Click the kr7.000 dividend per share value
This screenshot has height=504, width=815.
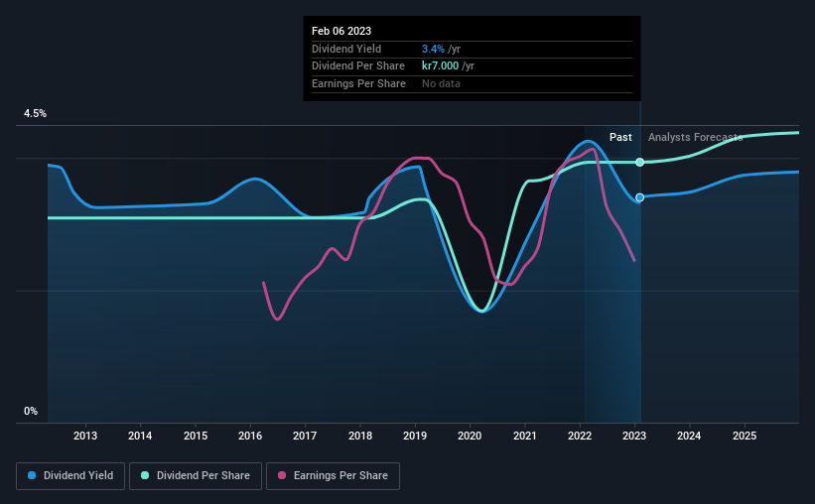pos(440,66)
